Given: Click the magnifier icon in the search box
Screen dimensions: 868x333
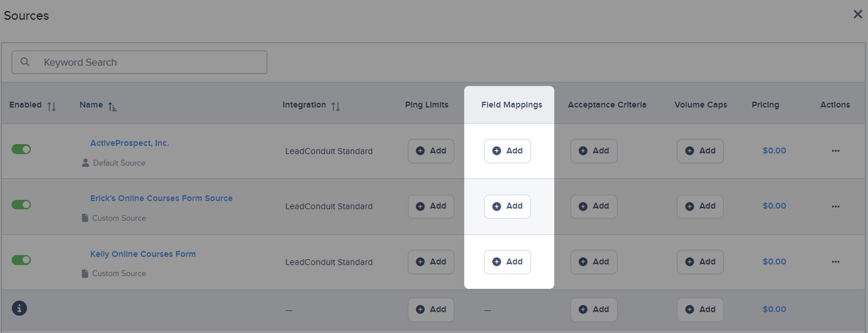Looking at the screenshot, I should point(25,62).
